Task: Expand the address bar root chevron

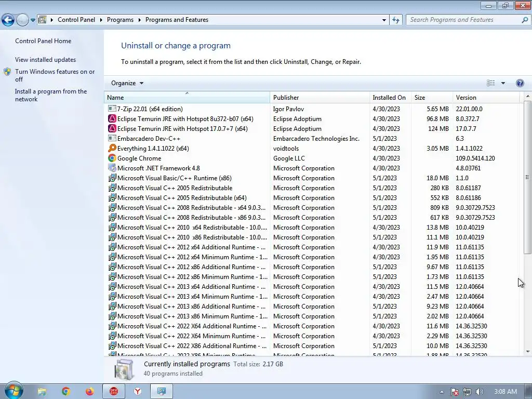Action: pyautogui.click(x=51, y=20)
